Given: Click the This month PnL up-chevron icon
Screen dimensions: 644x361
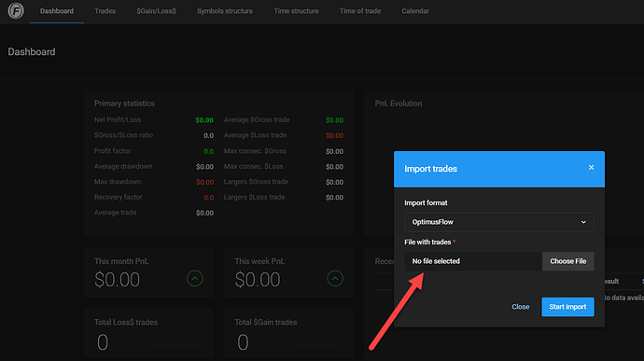Looking at the screenshot, I should point(195,279).
